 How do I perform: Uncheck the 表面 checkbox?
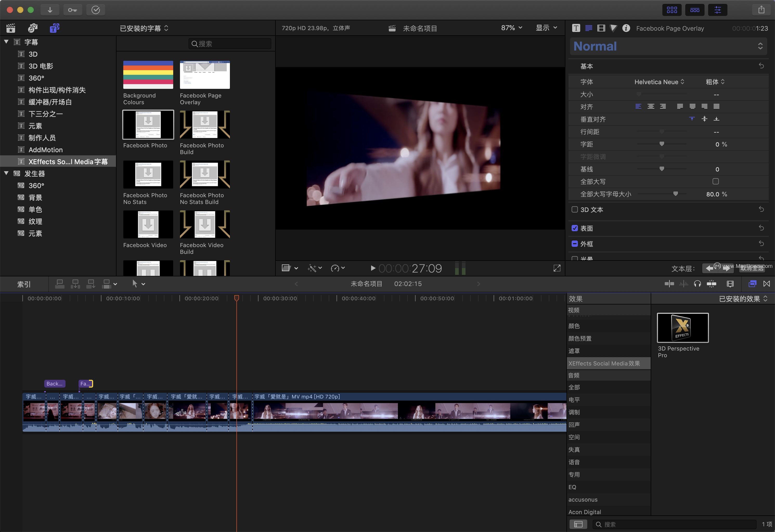point(574,228)
